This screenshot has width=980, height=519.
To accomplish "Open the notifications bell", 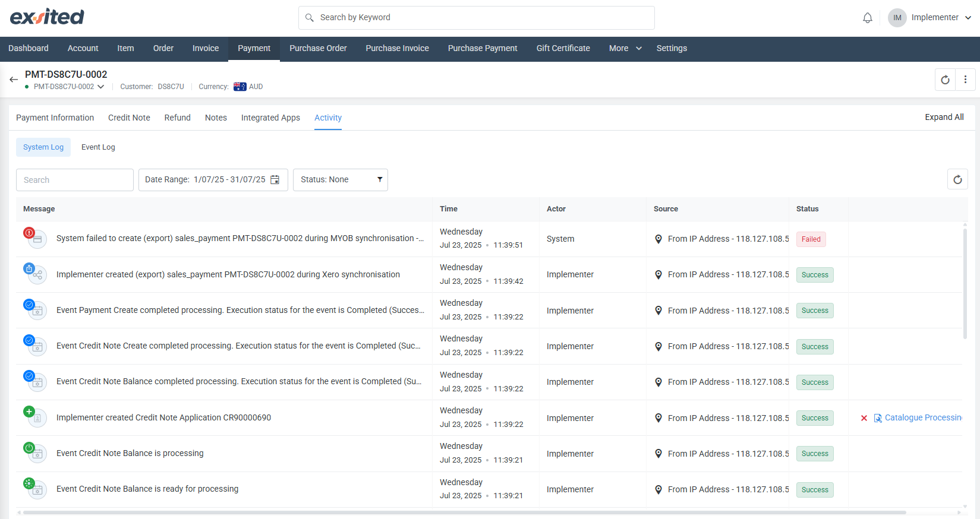I will (868, 18).
